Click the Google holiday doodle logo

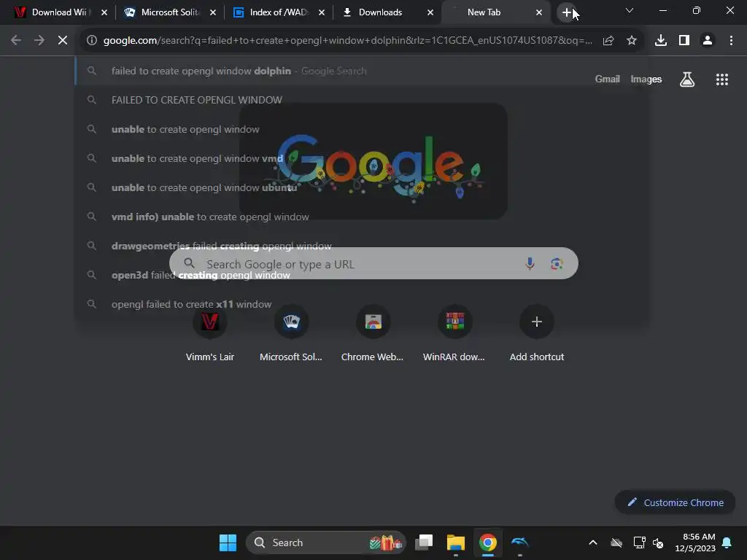click(373, 161)
